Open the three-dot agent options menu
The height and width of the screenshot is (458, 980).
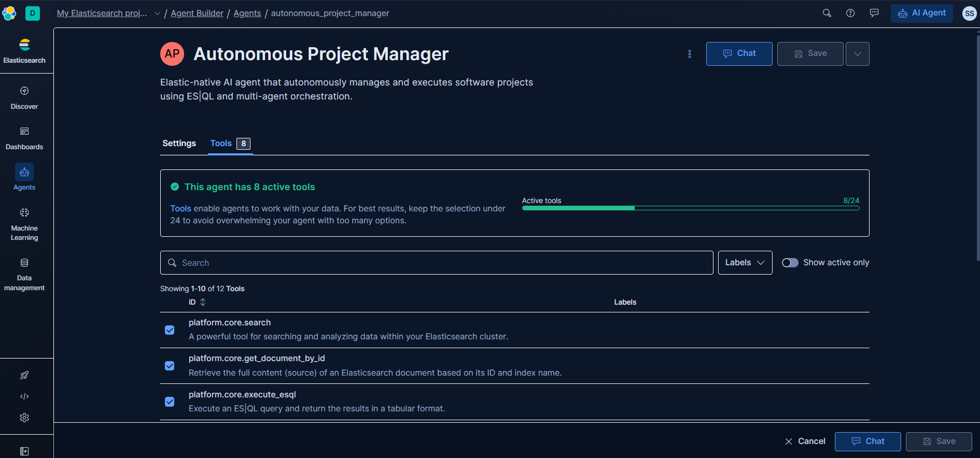coord(690,54)
